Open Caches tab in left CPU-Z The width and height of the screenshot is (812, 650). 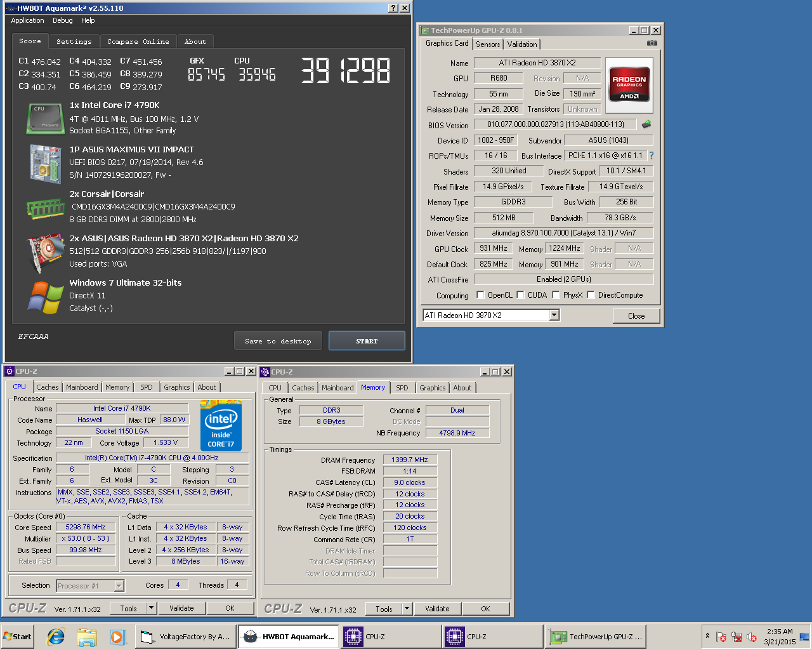(47, 387)
